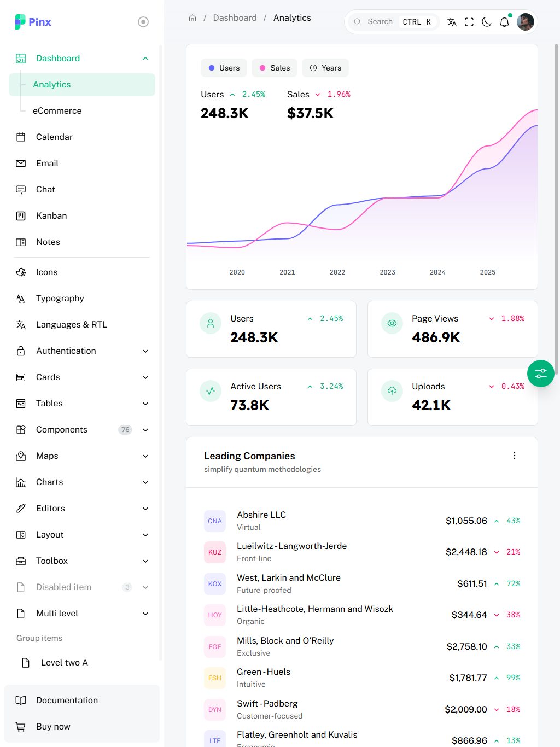Screen dimensions: 560x747
Task: Click the Toolbox sidebar icon
Action: [x=21, y=561]
